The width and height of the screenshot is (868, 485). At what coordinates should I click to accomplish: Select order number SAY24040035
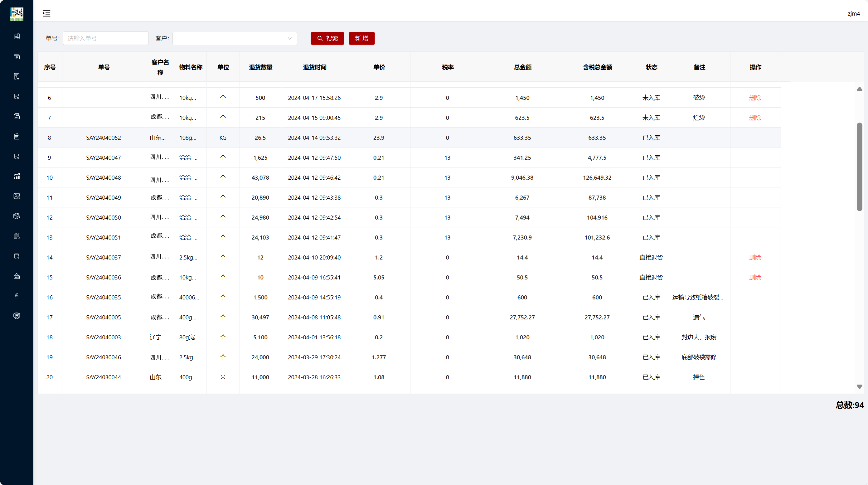(104, 297)
